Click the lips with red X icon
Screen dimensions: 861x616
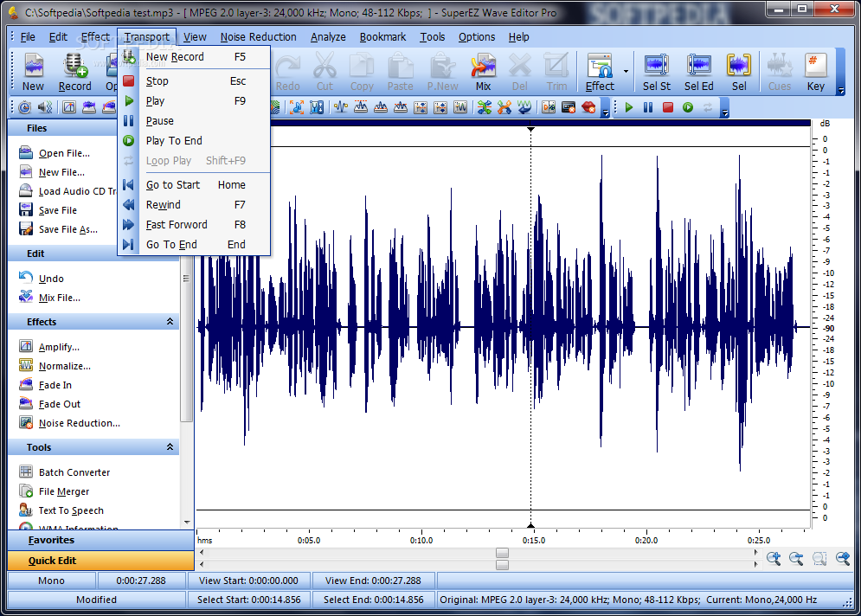click(x=588, y=107)
